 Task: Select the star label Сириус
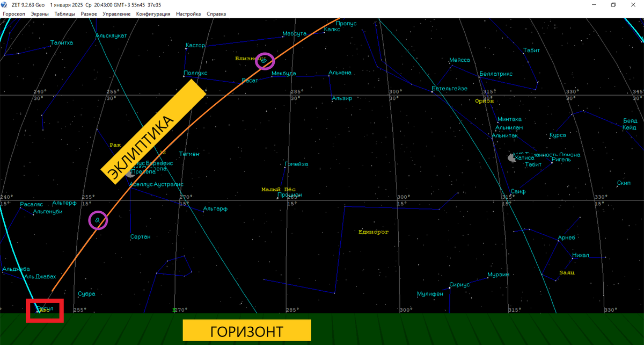(x=459, y=284)
